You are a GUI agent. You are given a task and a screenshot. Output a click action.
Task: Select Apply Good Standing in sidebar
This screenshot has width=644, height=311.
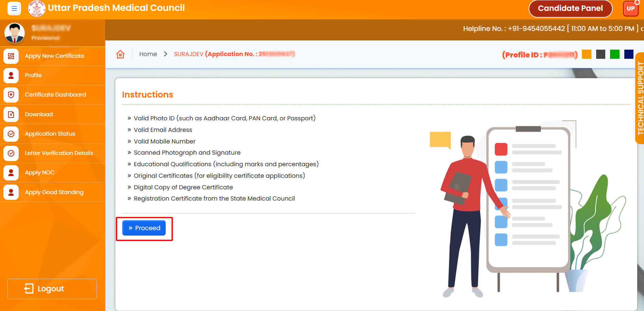tap(54, 192)
